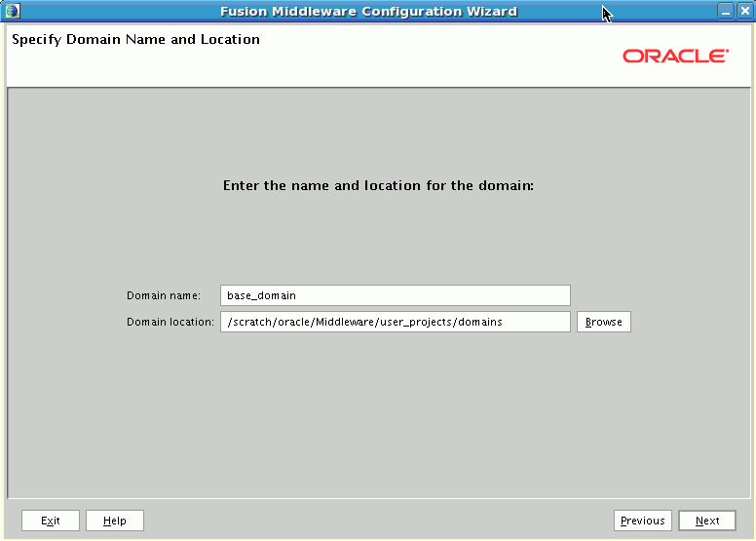
Task: Click the Exit button
Action: pos(51,521)
